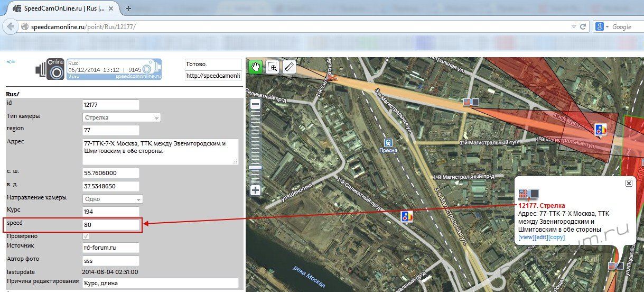Select the ruler measurement tool
The width and height of the screenshot is (644, 292).
289,66
